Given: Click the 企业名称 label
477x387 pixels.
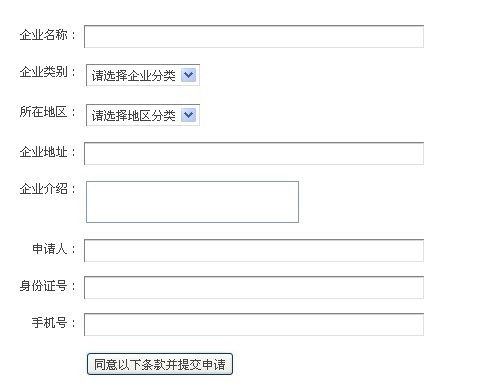Looking at the screenshot, I should (x=44, y=35).
